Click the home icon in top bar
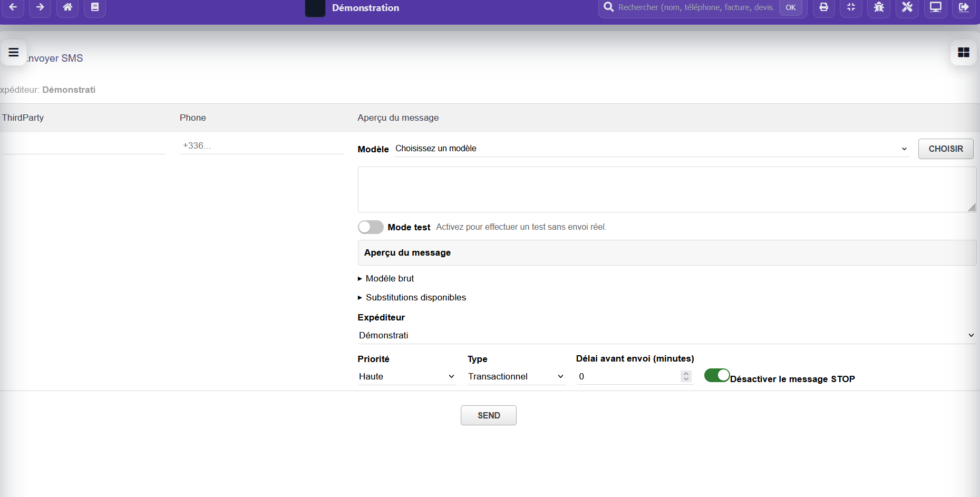The width and height of the screenshot is (980, 497). point(67,7)
